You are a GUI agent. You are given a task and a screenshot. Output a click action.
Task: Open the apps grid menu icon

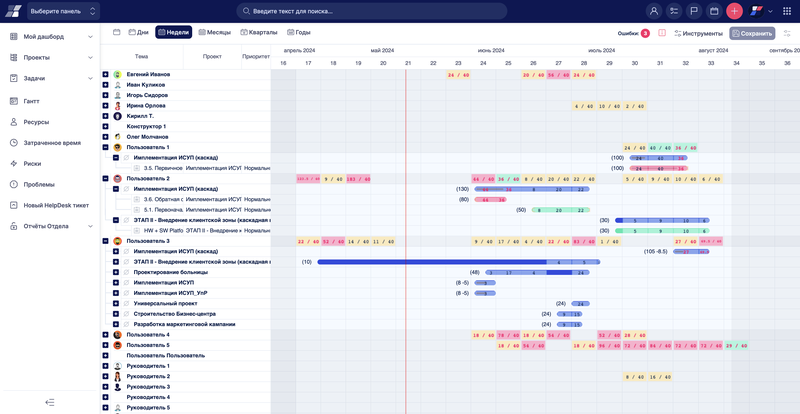tap(786, 11)
